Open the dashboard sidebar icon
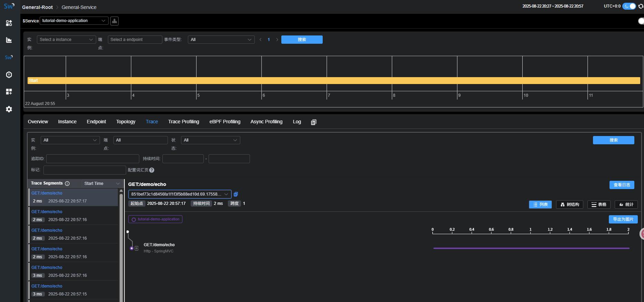This screenshot has height=302, width=644. pyautogui.click(x=9, y=23)
